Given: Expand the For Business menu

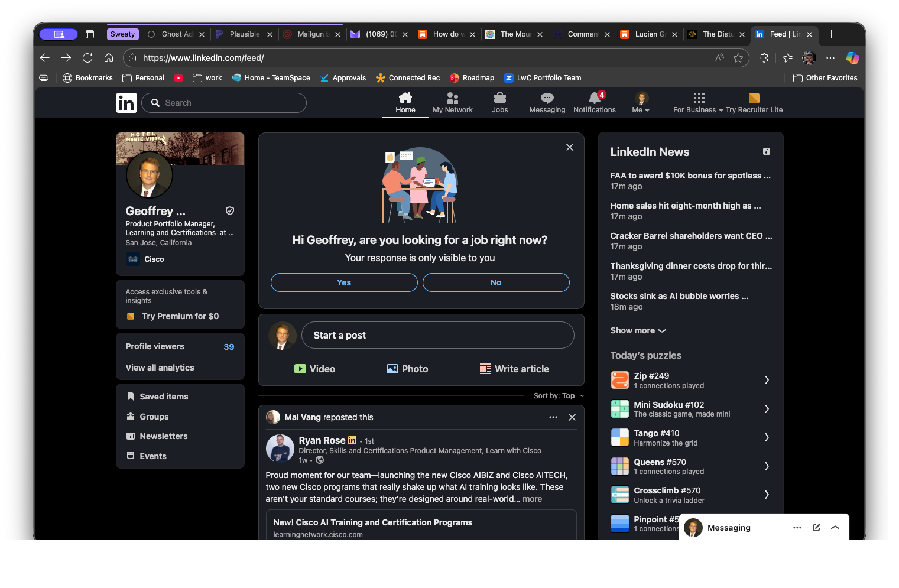Looking at the screenshot, I should tap(698, 102).
